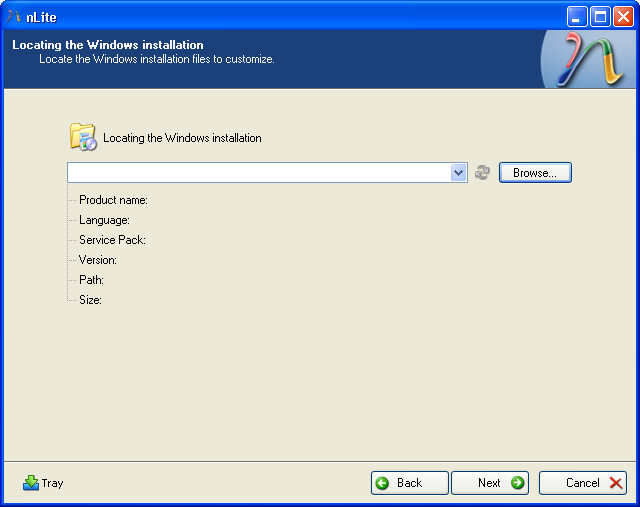640x507 pixels.
Task: Click the large nLite logo in the header
Action: [x=589, y=60]
